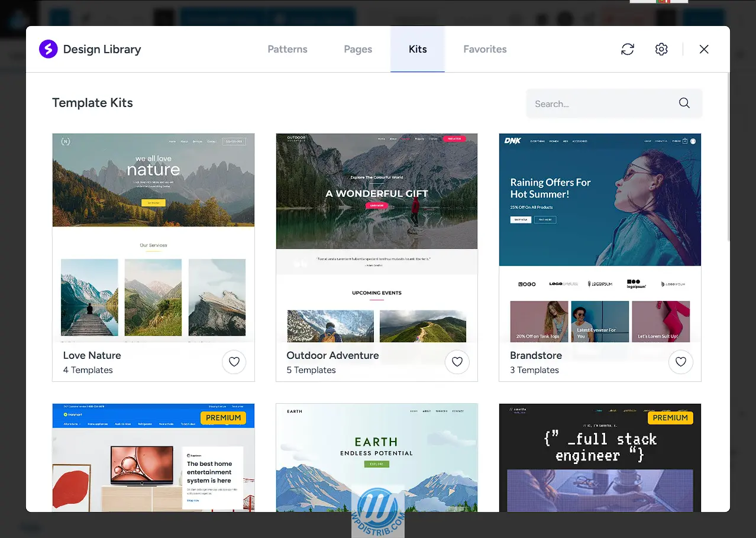
Task: Close the Design Library dialog
Action: tap(704, 49)
